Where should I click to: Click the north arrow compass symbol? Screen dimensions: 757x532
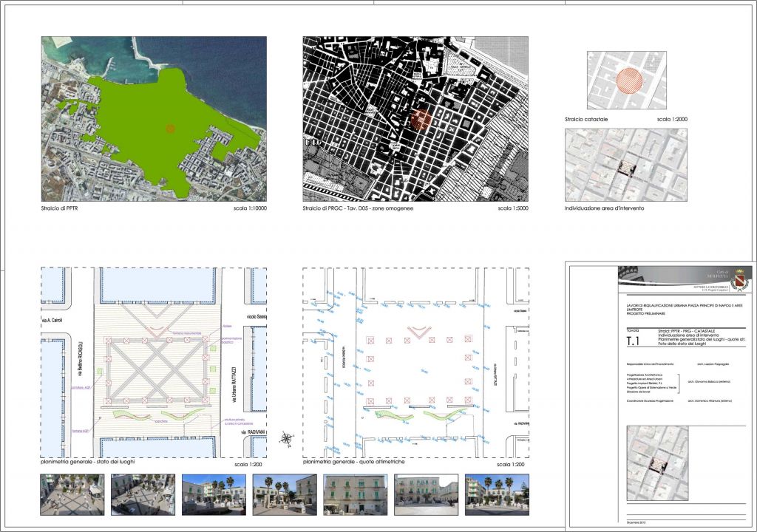point(286,439)
